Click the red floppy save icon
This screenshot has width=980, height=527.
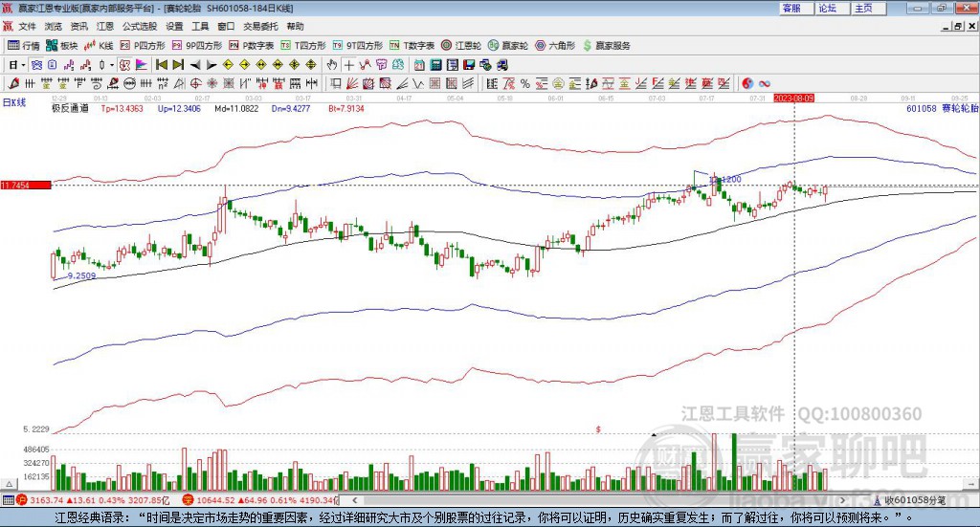469,65
